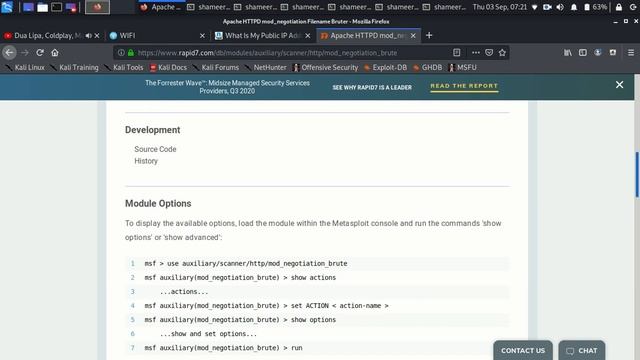The image size is (640, 360).
Task: Open Kali Linux bookmark
Action: (x=25, y=68)
